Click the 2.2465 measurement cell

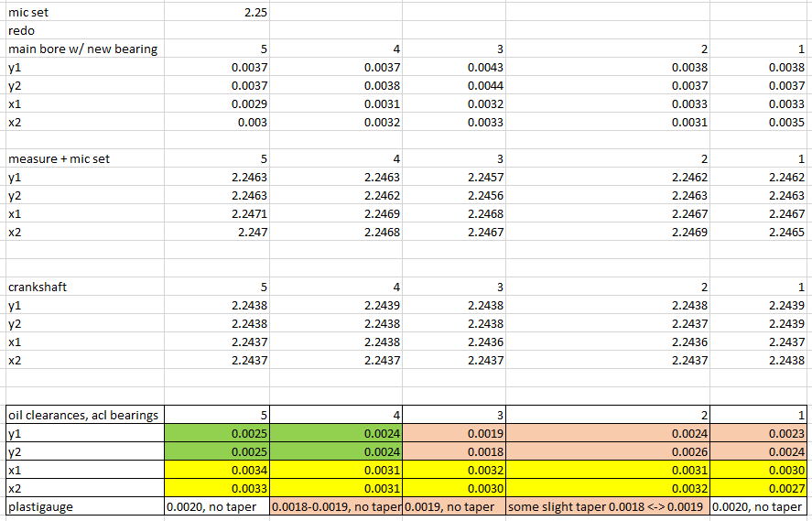pyautogui.click(x=758, y=232)
